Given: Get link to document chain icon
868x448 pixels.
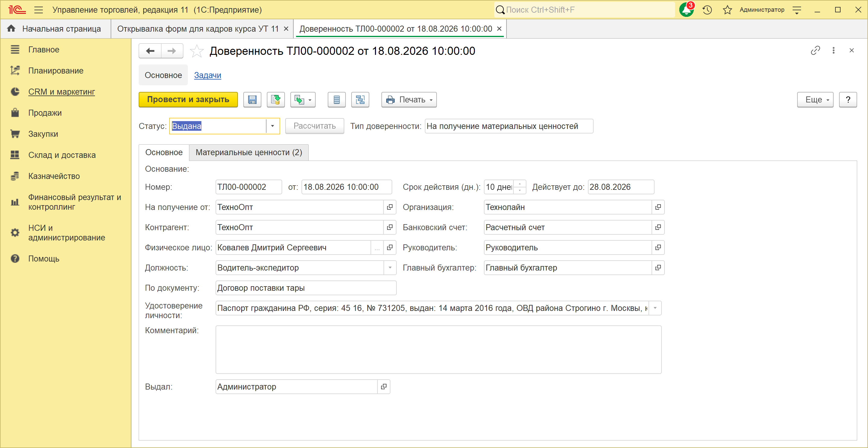Looking at the screenshot, I should point(815,51).
